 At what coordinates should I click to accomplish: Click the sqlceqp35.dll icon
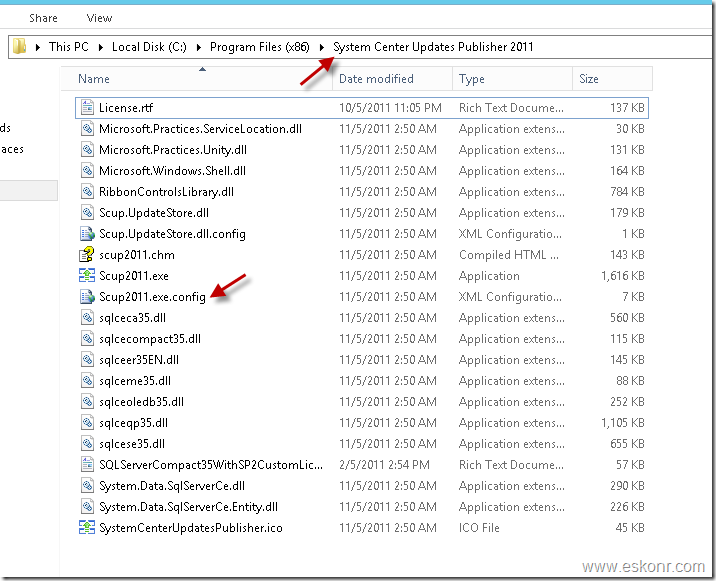(87, 423)
